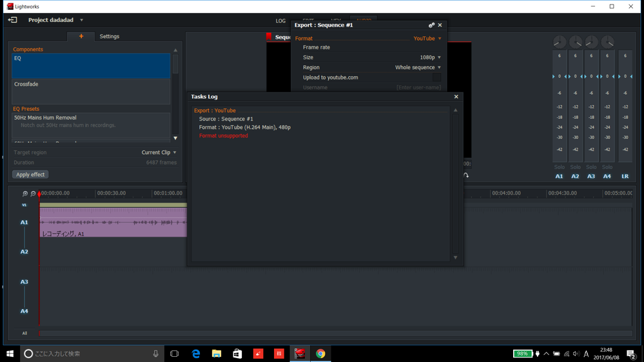Click the A3 level fader at 0

click(x=591, y=76)
